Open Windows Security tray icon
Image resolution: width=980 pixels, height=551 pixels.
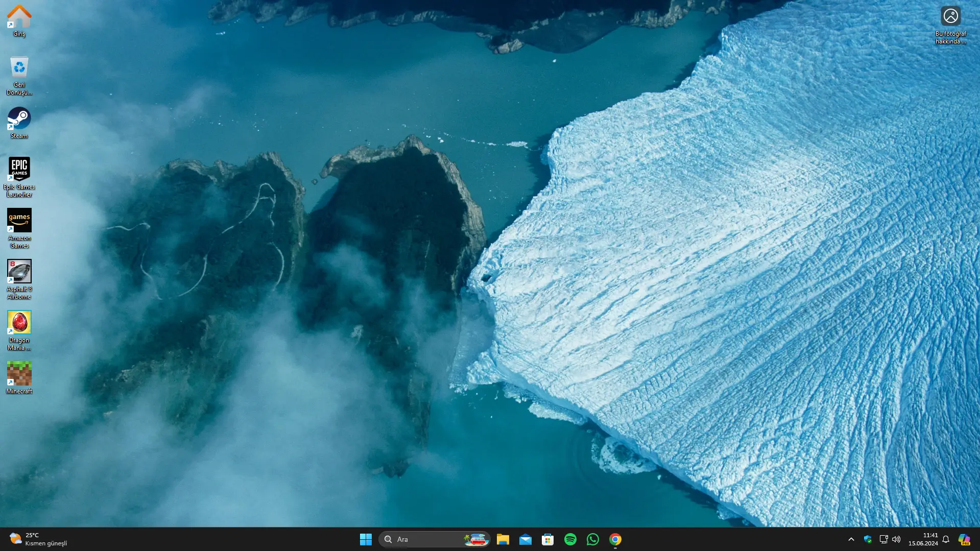click(x=867, y=539)
